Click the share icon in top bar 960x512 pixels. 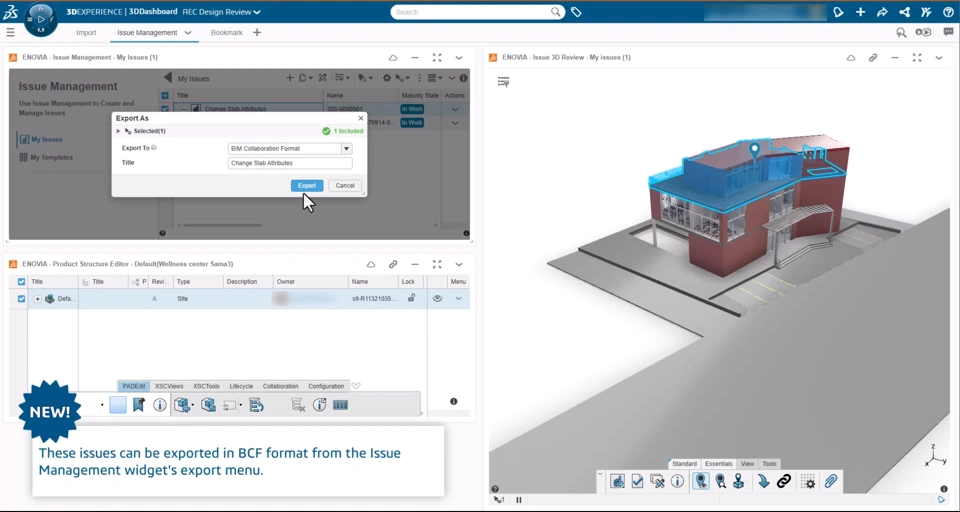(904, 12)
